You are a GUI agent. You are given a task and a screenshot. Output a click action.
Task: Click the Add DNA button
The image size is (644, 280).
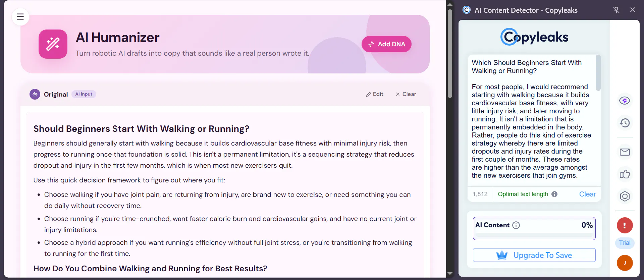click(386, 44)
